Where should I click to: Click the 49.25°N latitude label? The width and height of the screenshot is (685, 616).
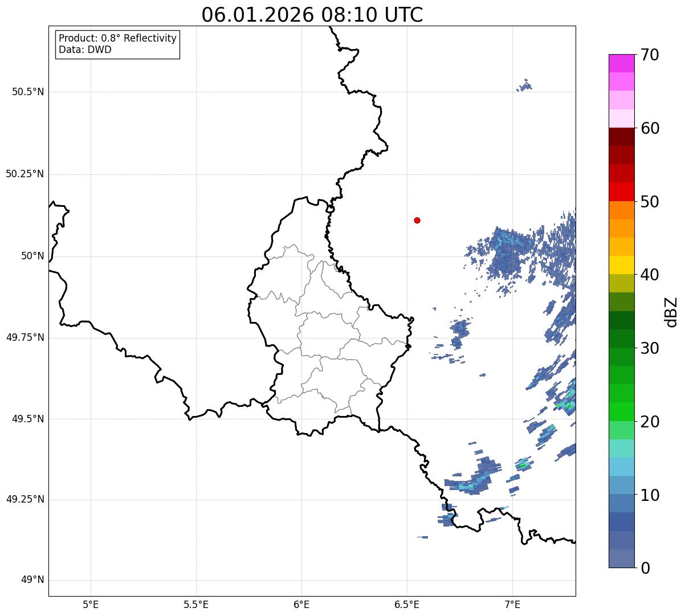[25, 499]
